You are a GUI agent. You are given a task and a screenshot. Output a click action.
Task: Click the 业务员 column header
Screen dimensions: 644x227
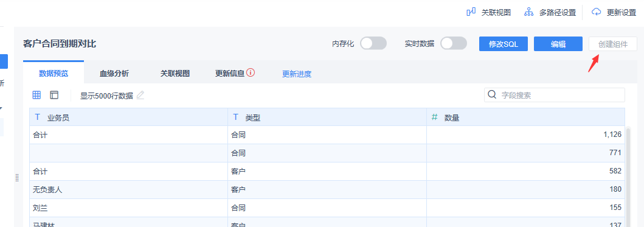pos(128,117)
